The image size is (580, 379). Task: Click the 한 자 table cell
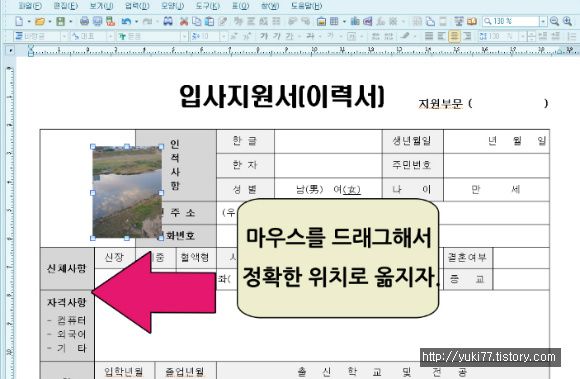[245, 165]
